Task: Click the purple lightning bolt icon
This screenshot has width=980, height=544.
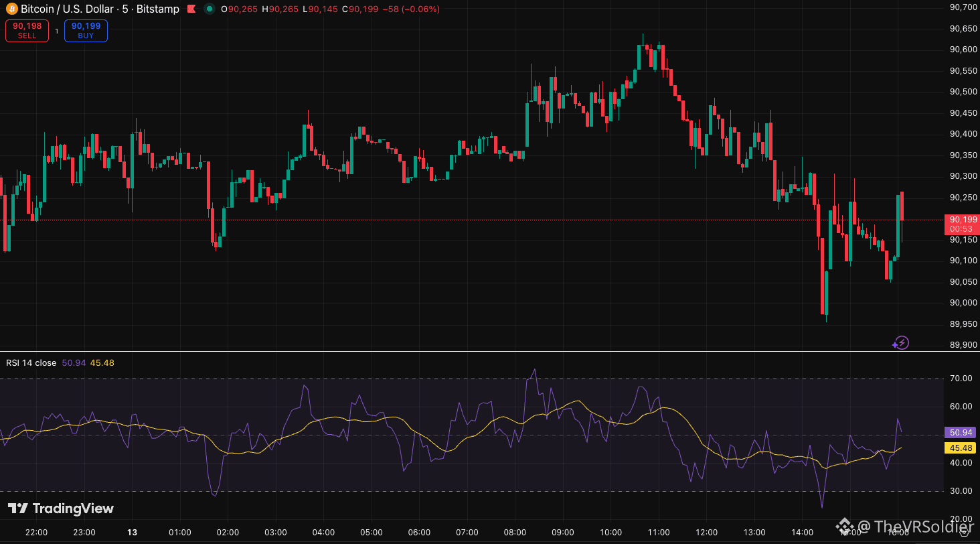Action: [x=901, y=343]
